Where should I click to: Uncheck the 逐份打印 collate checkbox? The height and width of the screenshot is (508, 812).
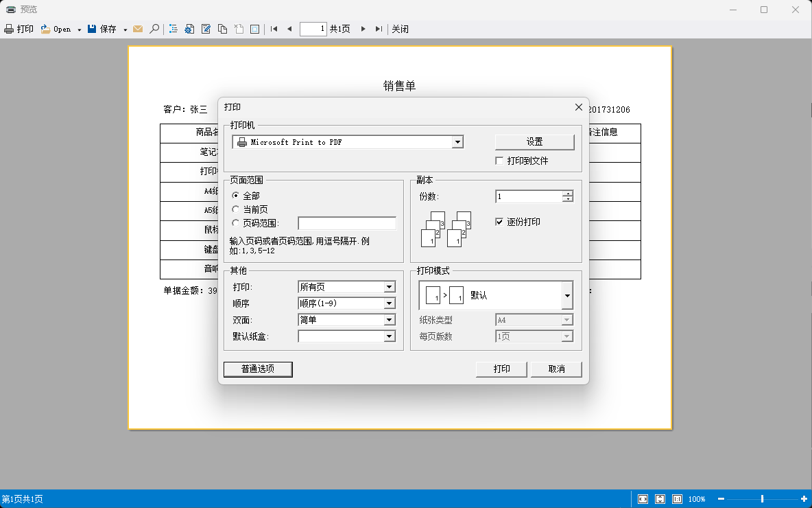pyautogui.click(x=500, y=222)
